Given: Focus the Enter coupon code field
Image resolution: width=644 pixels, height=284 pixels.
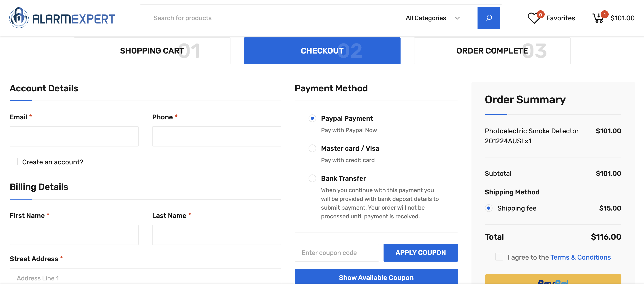Looking at the screenshot, I should 337,253.
